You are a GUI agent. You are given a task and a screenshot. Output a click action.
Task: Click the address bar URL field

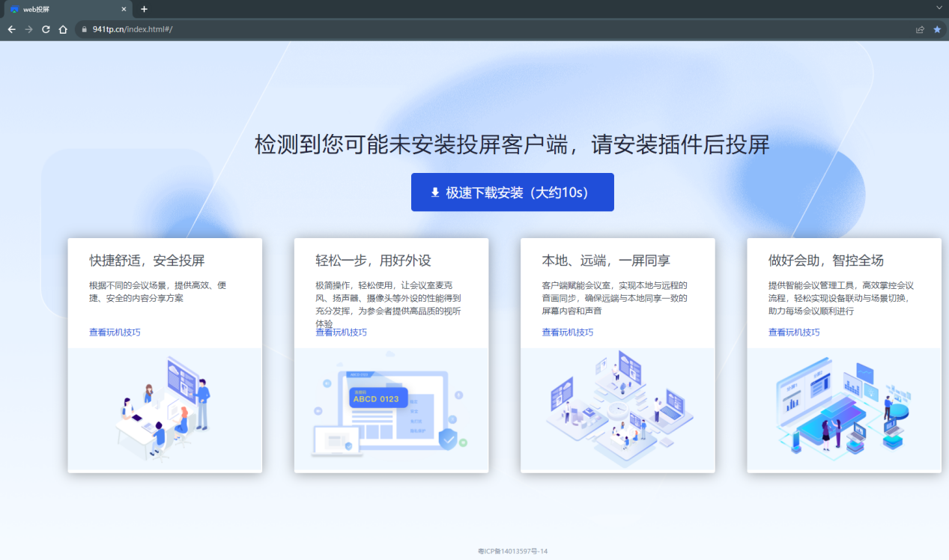(449, 29)
